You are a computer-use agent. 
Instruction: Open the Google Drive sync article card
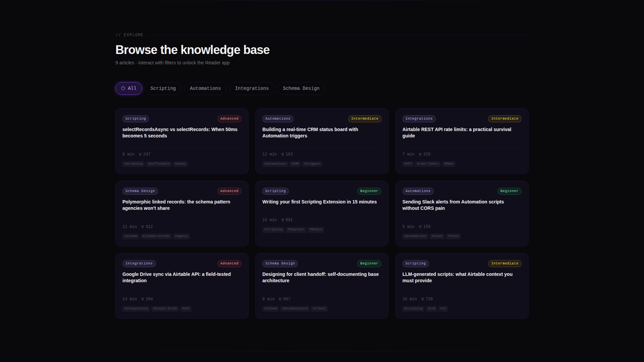[176, 277]
